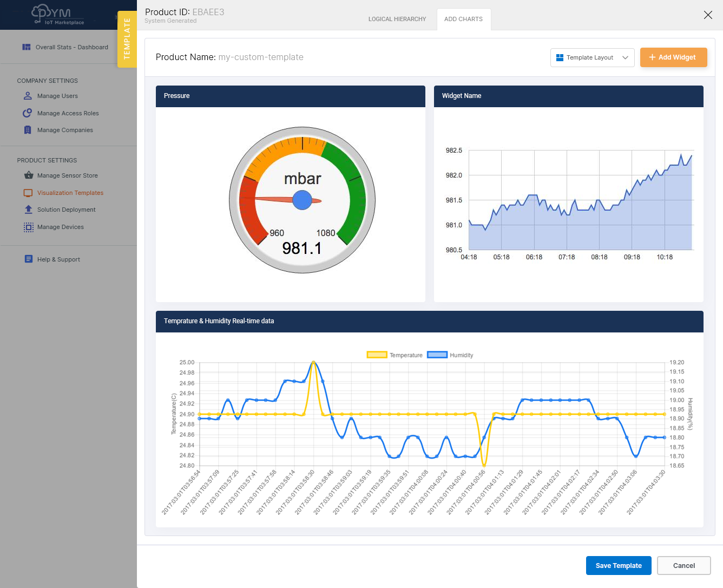Screen dimensions: 723x588
Task: Save the template
Action: pyautogui.click(x=618, y=565)
